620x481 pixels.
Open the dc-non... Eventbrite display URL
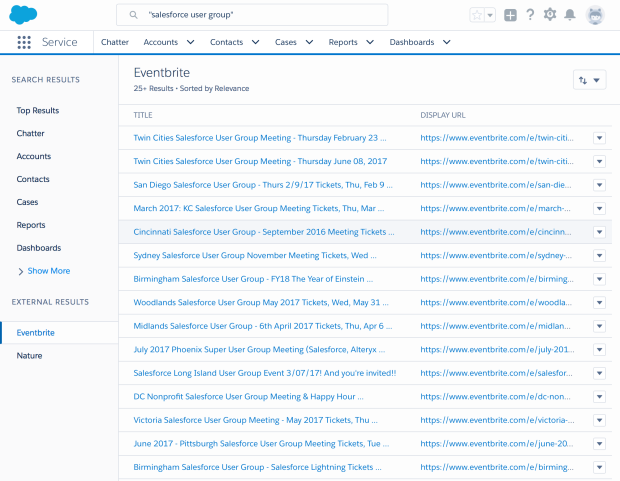point(495,396)
